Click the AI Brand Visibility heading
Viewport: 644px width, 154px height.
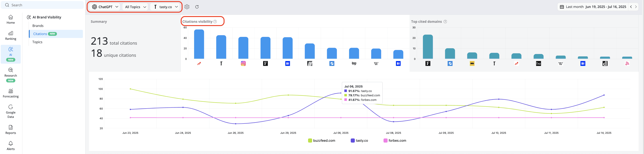47,17
